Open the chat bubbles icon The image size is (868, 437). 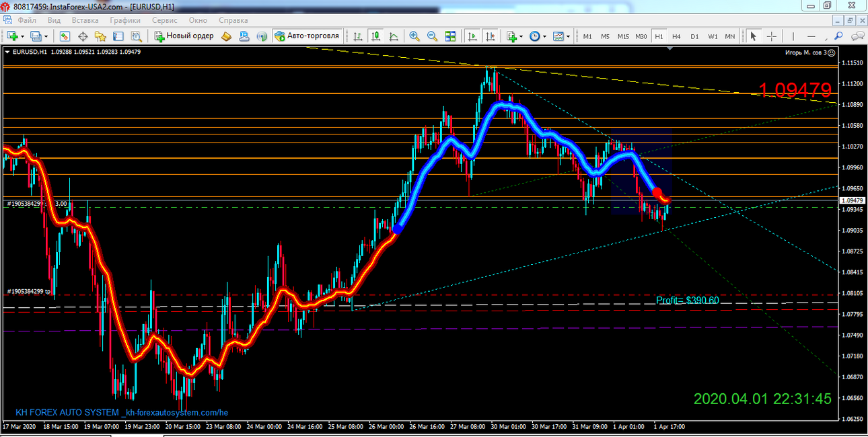pos(859,36)
